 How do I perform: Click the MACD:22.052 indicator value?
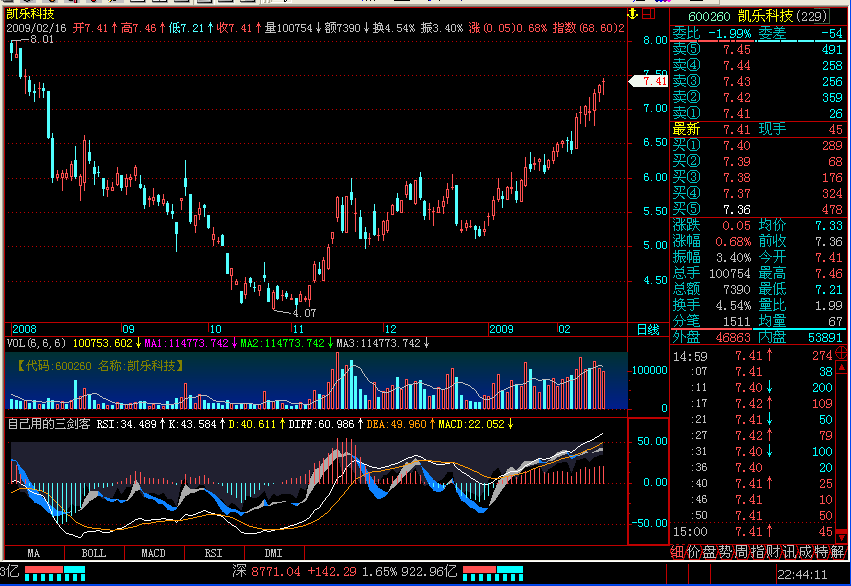coord(471,424)
